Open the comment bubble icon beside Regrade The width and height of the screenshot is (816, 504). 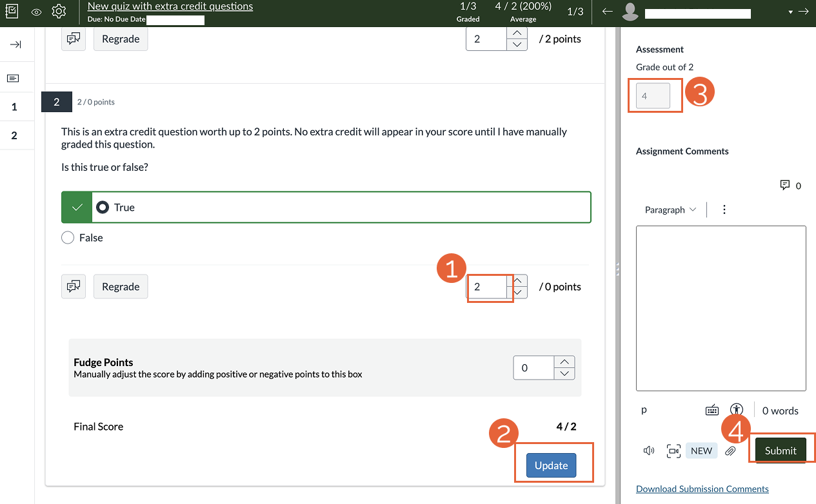[73, 286]
